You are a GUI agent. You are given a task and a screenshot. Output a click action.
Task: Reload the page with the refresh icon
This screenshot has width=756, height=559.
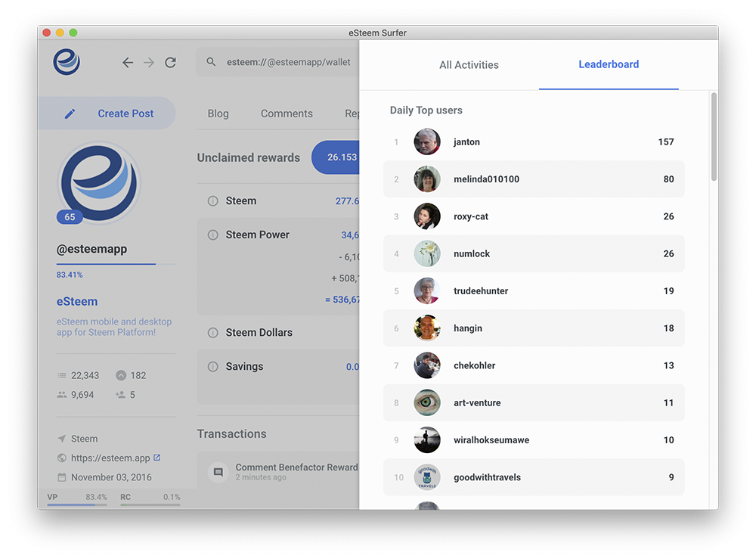point(170,62)
